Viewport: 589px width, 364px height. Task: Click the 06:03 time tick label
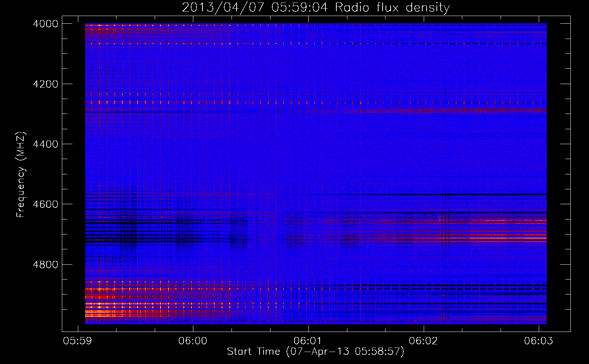pos(539,341)
